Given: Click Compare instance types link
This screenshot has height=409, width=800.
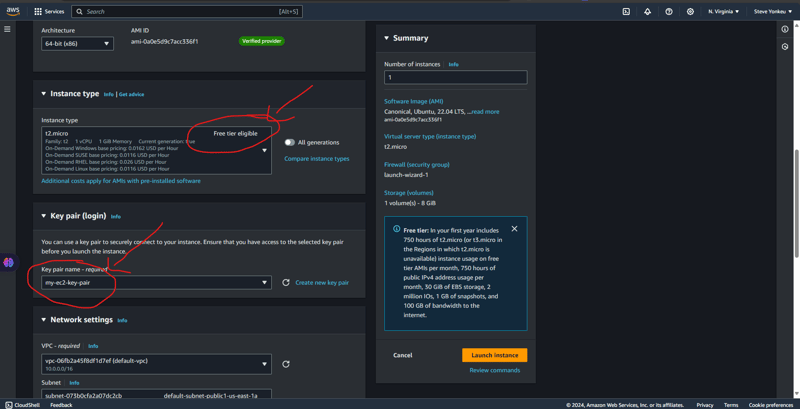Looking at the screenshot, I should coord(317,159).
